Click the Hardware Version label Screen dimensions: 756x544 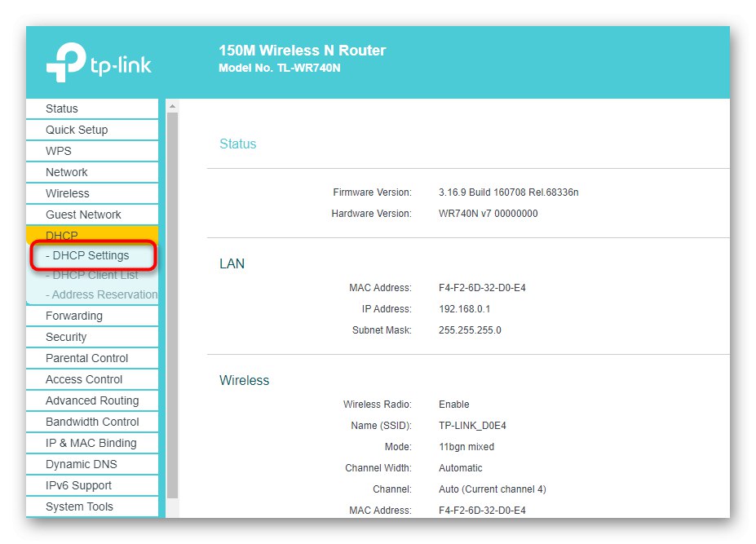coord(371,214)
